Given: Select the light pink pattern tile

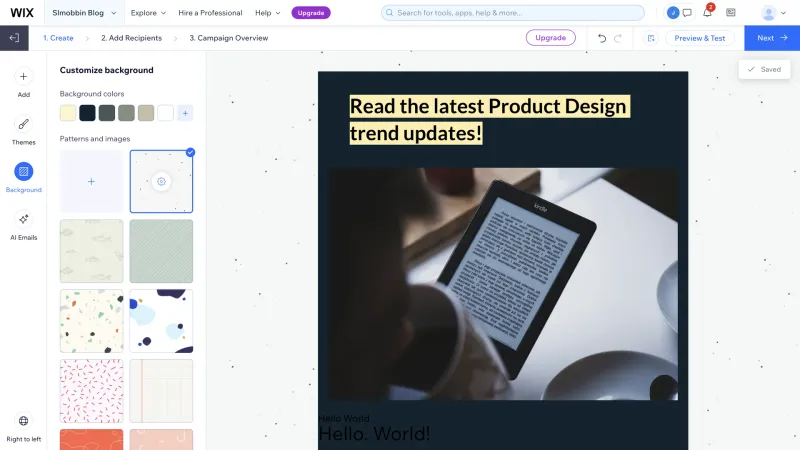Looking at the screenshot, I should click(161, 439).
